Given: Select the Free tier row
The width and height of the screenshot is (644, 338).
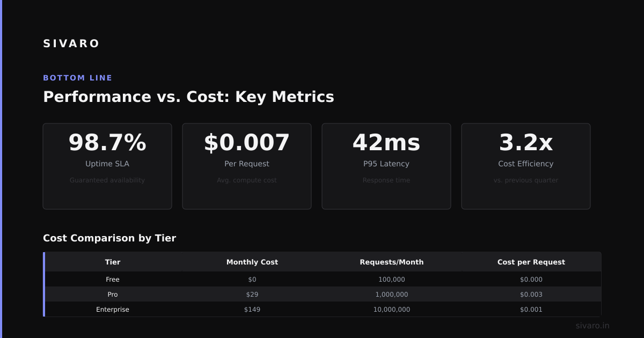Looking at the screenshot, I should 323,280.
